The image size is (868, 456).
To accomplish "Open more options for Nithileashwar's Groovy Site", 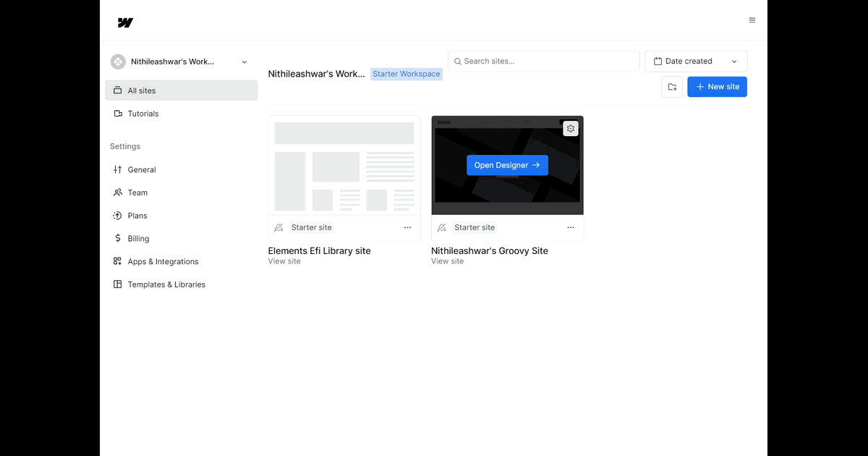I will point(571,227).
